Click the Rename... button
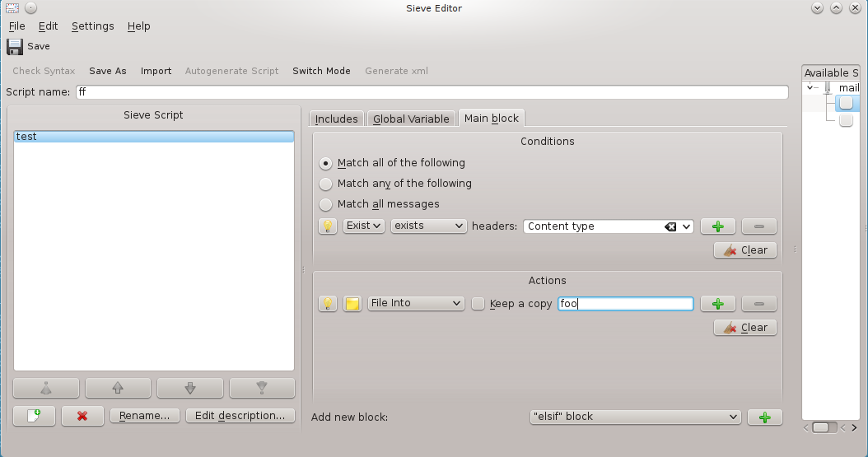The image size is (868, 457). (145, 416)
